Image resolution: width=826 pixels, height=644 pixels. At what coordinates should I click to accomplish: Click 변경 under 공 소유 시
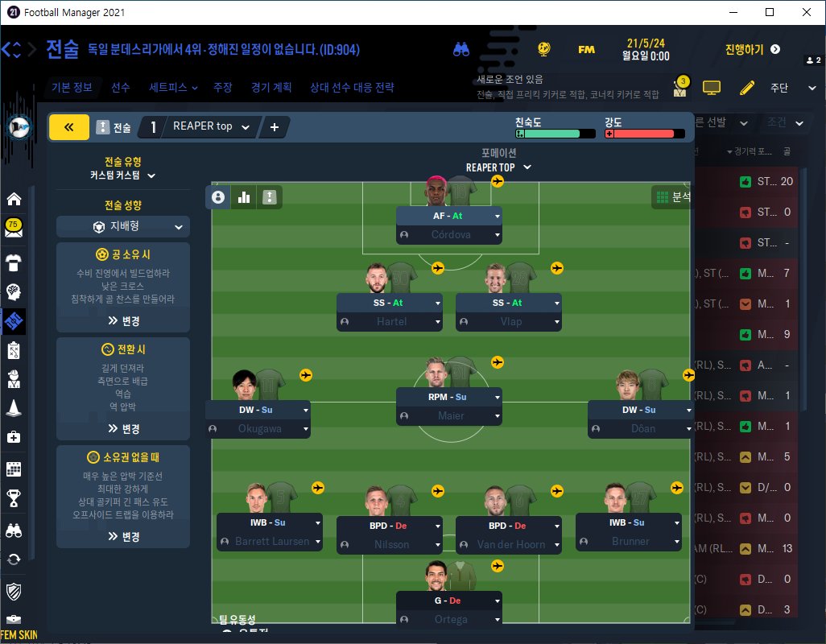point(124,320)
